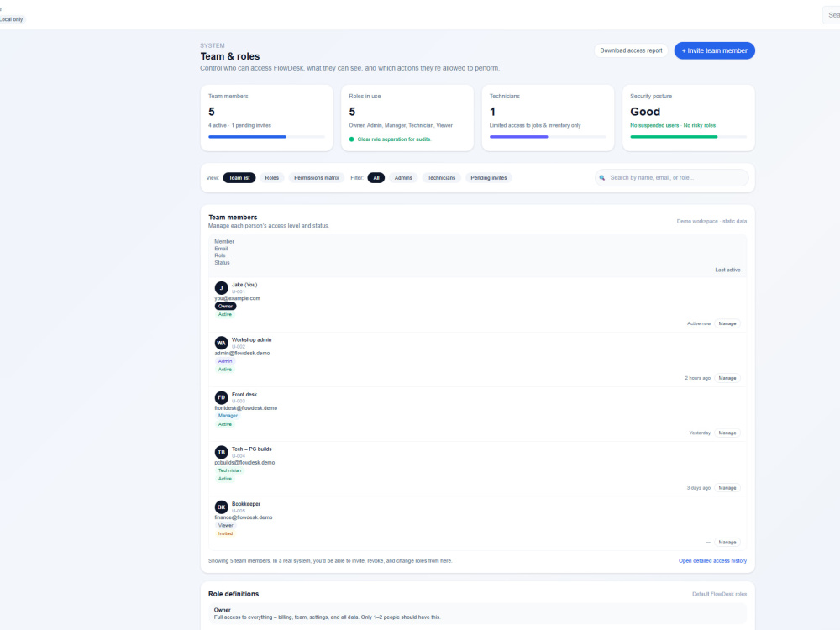Screen dimensions: 840x630
Task: Click the Tech – PC builds TB avatar
Action: 221,452
